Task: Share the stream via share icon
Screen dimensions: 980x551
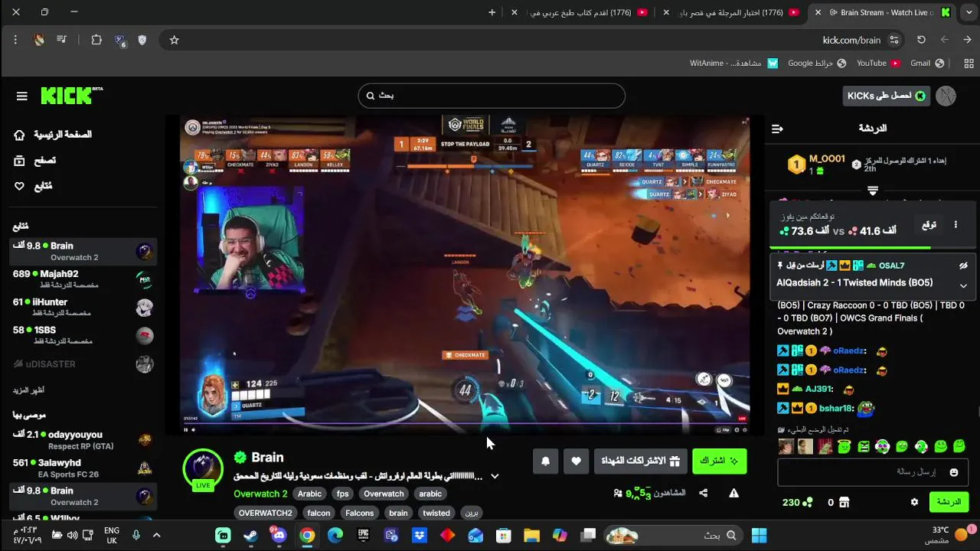Action: [x=703, y=493]
